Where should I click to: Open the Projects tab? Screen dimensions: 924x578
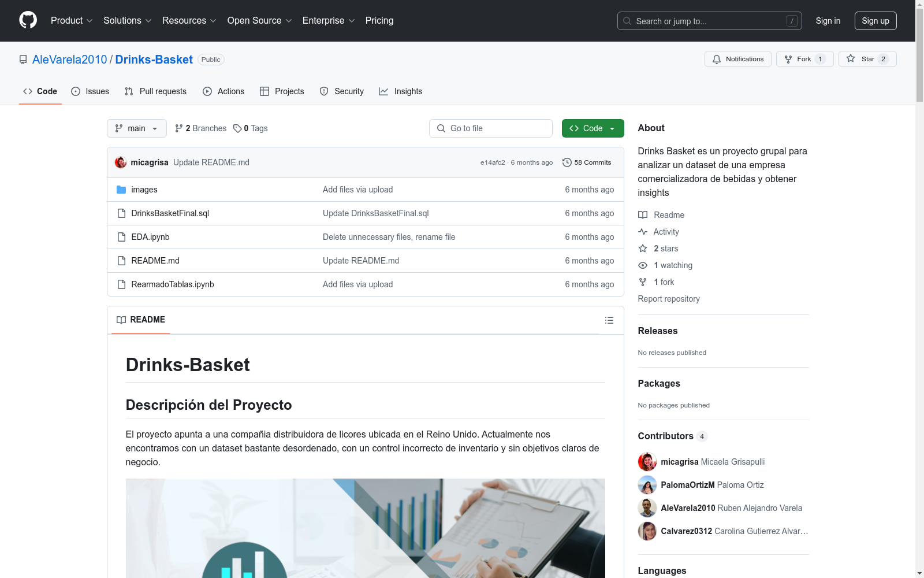click(x=282, y=91)
